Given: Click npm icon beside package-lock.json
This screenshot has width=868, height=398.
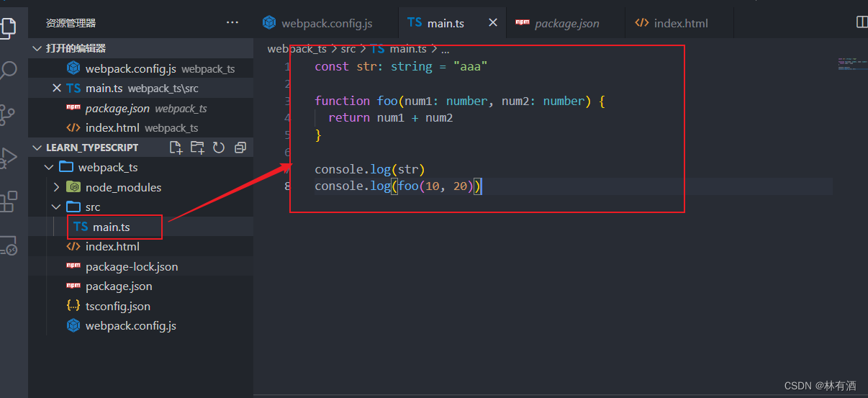Looking at the screenshot, I should point(73,266).
